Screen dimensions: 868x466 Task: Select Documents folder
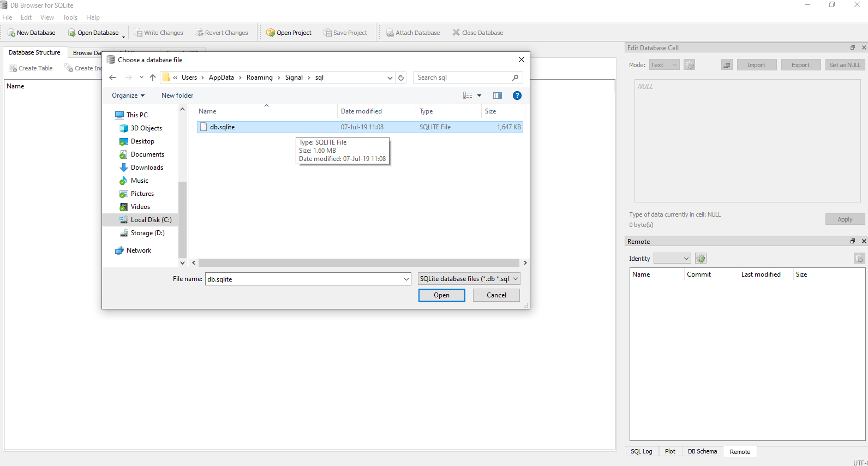coord(147,154)
